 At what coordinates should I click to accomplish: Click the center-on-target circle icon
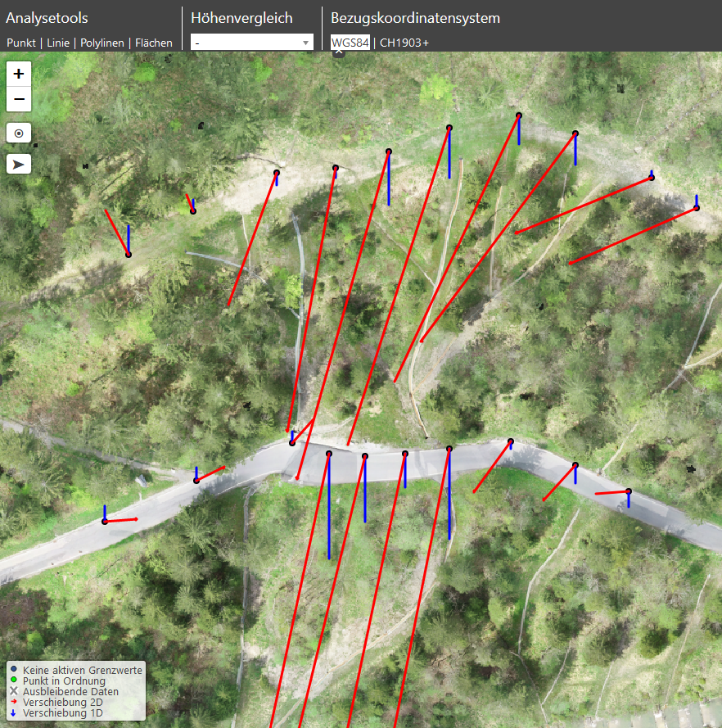click(x=19, y=133)
